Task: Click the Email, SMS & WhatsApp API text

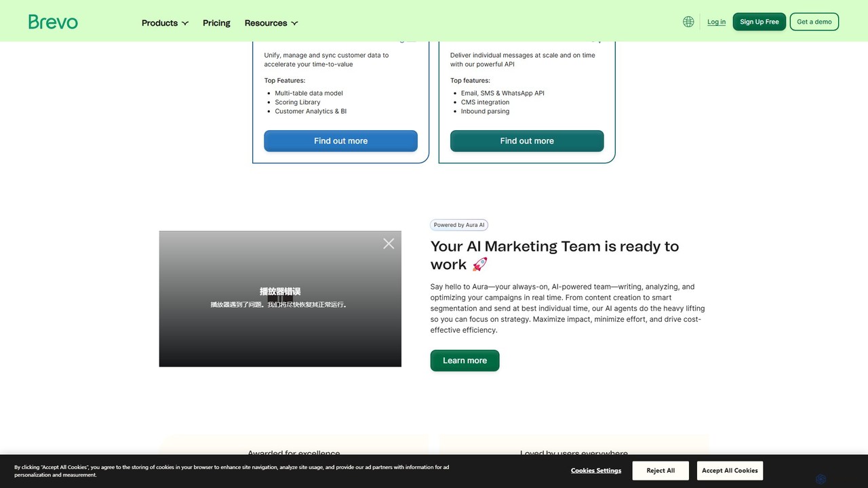Action: 502,94
